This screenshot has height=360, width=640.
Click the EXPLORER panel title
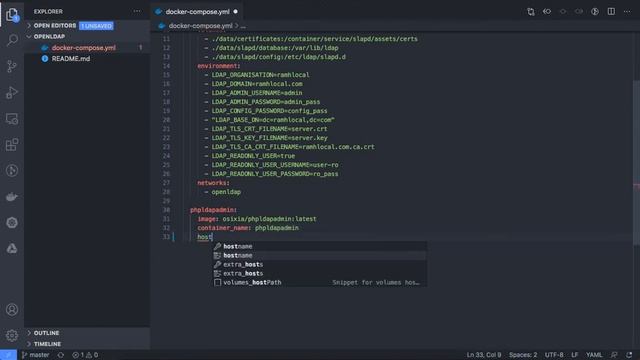(48, 11)
